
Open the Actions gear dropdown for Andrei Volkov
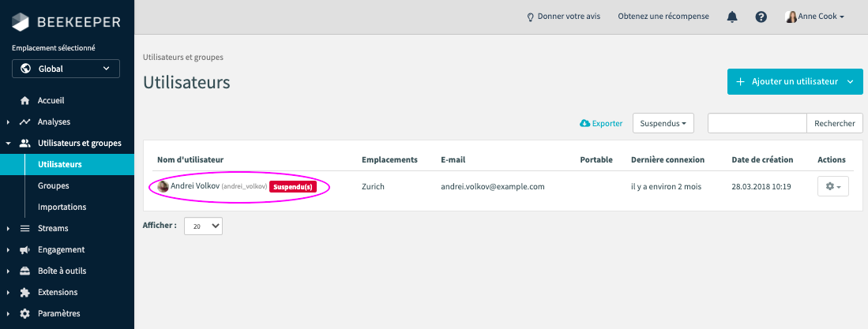point(832,187)
